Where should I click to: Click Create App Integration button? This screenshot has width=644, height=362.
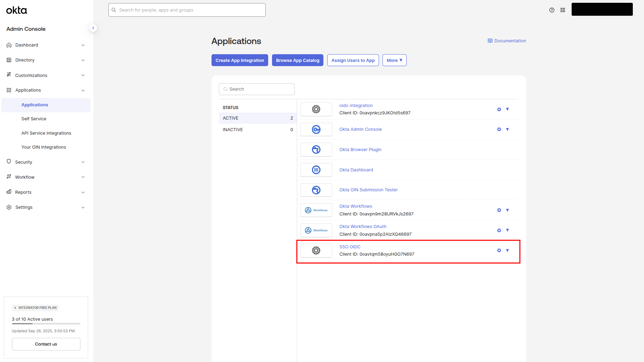(x=240, y=60)
